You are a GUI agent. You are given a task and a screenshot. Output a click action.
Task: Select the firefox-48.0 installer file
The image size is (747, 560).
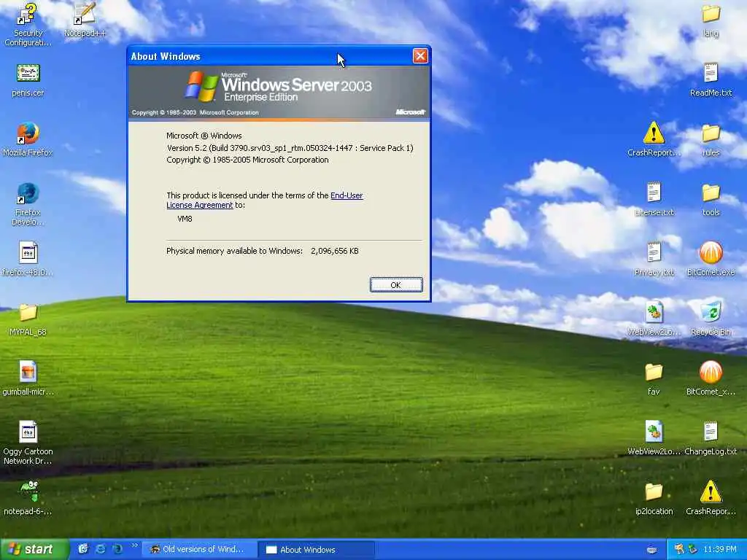pyautogui.click(x=28, y=259)
